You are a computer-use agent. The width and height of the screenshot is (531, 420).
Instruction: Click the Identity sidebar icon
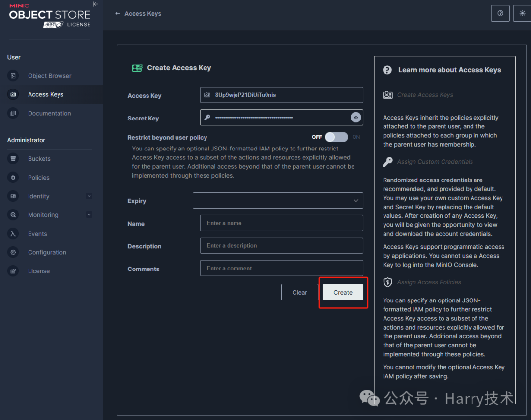[13, 196]
